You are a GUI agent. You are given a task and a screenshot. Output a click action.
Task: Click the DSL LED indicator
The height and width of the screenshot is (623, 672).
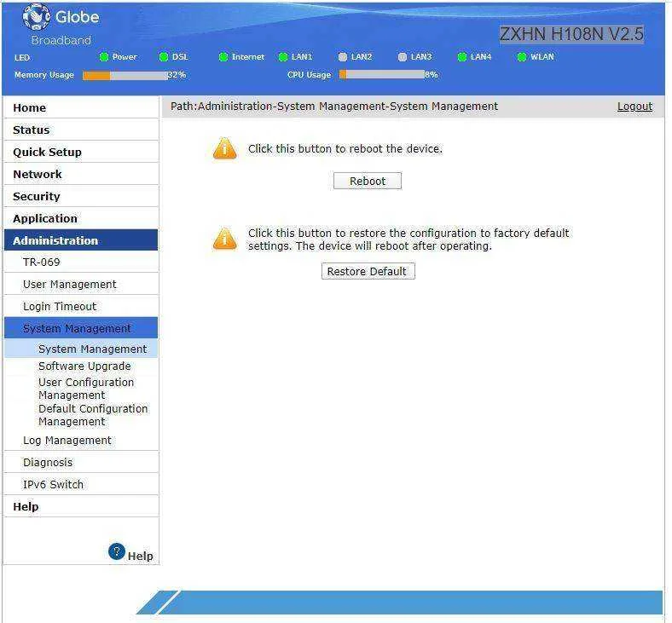[x=163, y=57]
